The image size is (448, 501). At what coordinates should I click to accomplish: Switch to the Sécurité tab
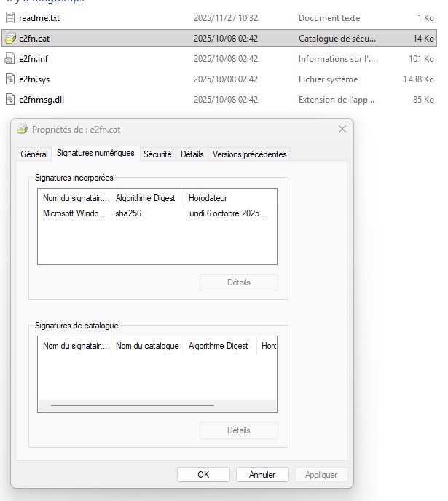point(157,154)
